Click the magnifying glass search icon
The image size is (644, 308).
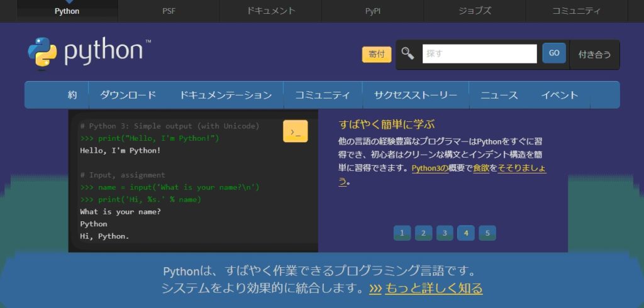[x=408, y=53]
